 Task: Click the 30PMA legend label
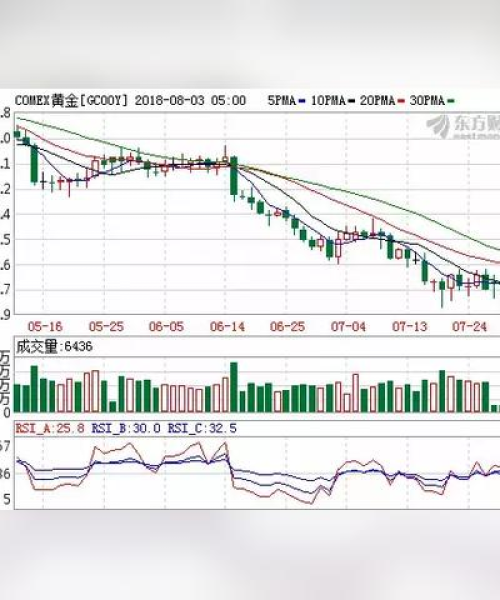point(427,101)
